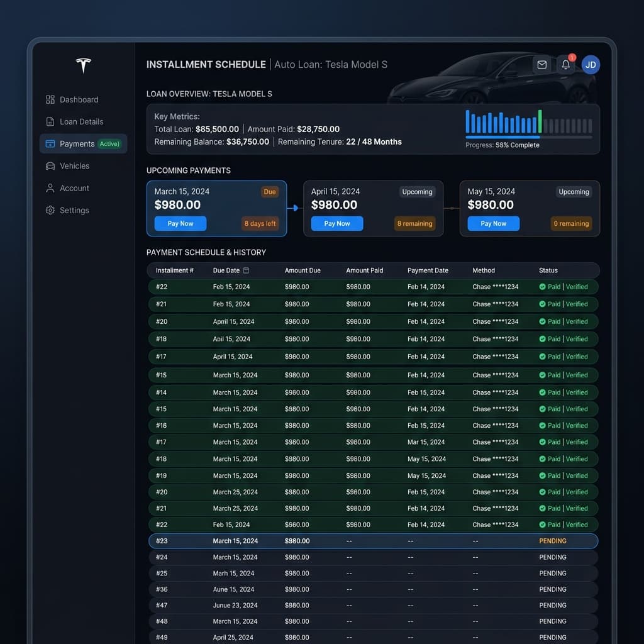The width and height of the screenshot is (644, 644).
Task: Click the Amount Paid value $28,750.00
Action: click(x=318, y=129)
